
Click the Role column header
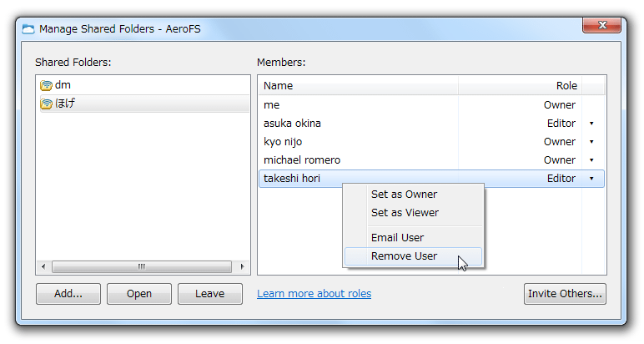click(x=520, y=85)
